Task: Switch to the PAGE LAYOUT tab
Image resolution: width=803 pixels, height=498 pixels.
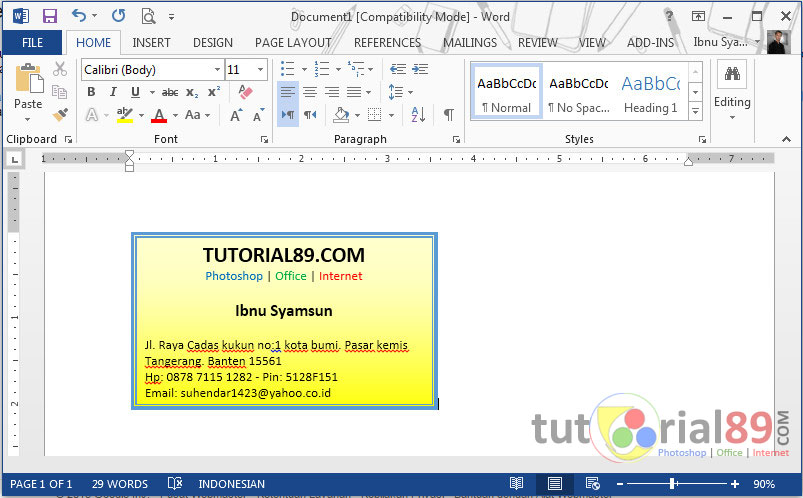Action: pyautogui.click(x=293, y=43)
